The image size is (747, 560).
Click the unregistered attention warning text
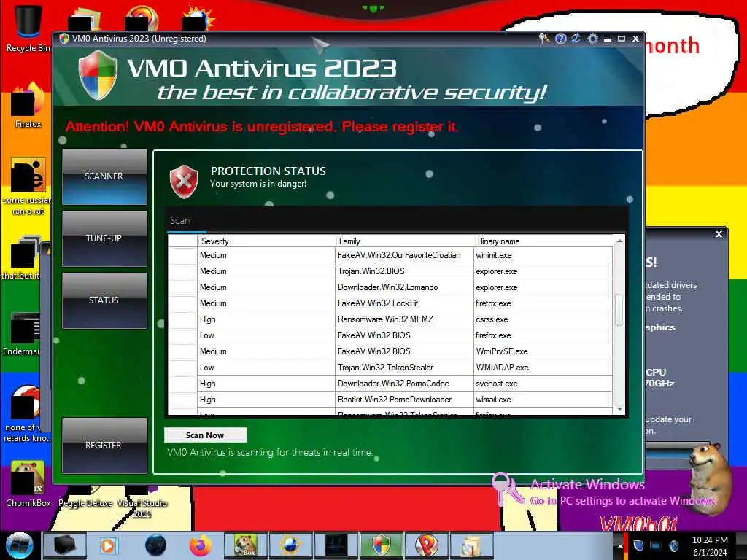[262, 127]
